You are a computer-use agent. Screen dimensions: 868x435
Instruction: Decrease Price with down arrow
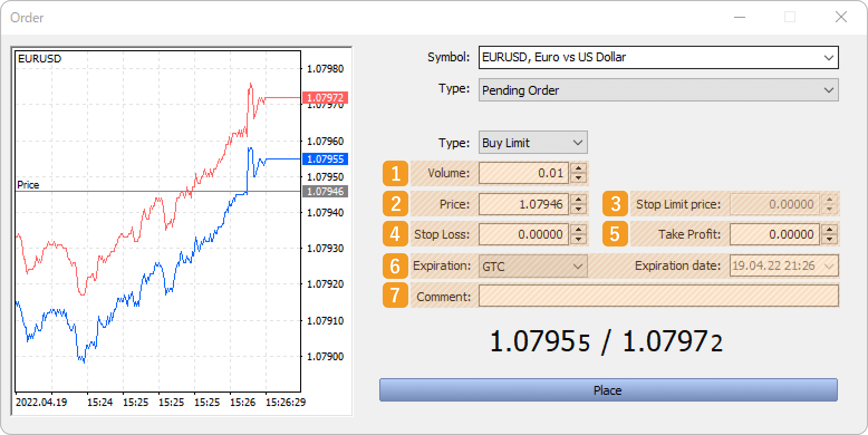579,209
